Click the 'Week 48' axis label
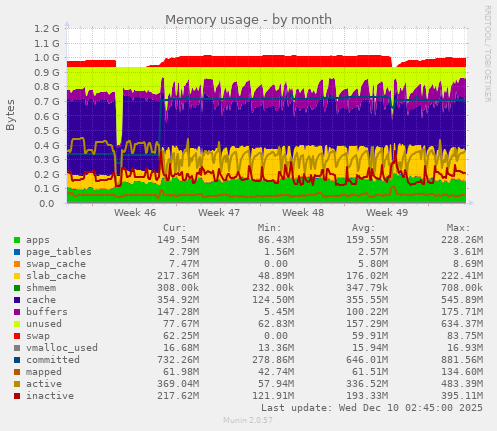The height and width of the screenshot is (431, 497). tap(303, 213)
